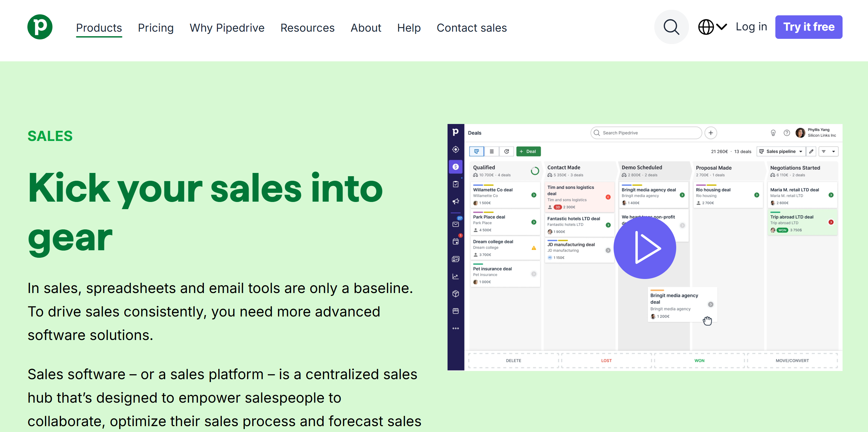868x432 pixels.
Task: Click the Search Pipedrive input field
Action: pos(646,133)
